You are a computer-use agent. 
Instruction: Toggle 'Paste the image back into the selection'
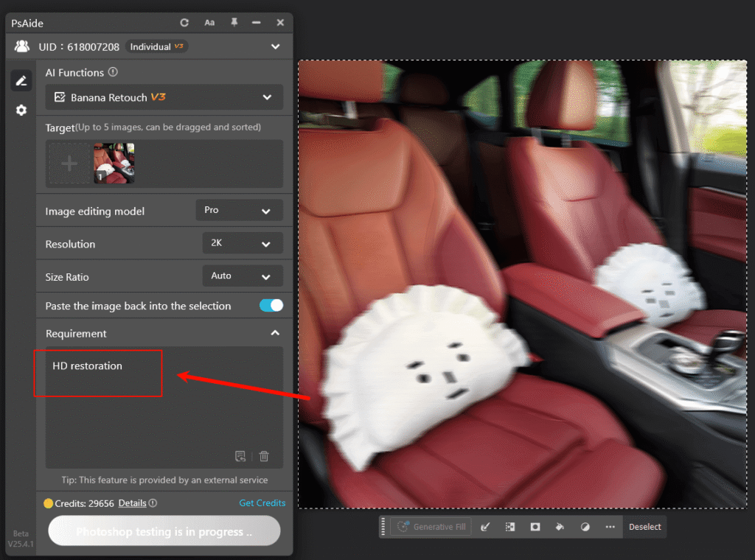270,305
